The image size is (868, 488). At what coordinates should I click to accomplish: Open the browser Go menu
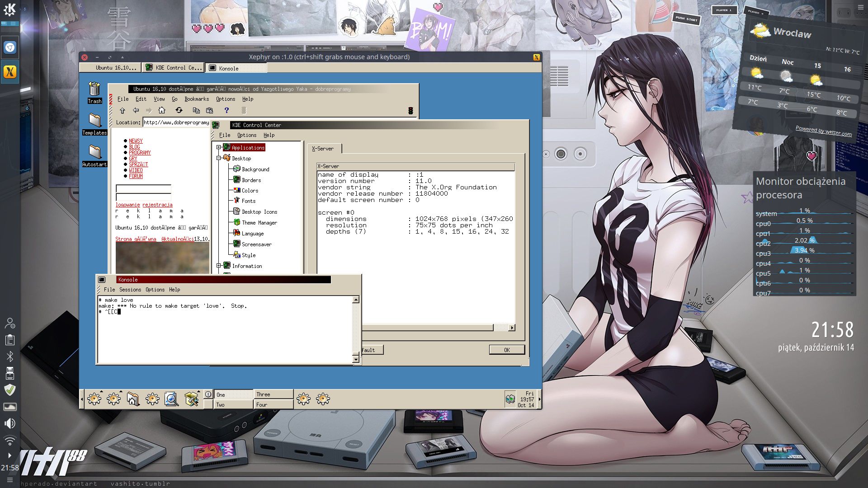pyautogui.click(x=175, y=99)
